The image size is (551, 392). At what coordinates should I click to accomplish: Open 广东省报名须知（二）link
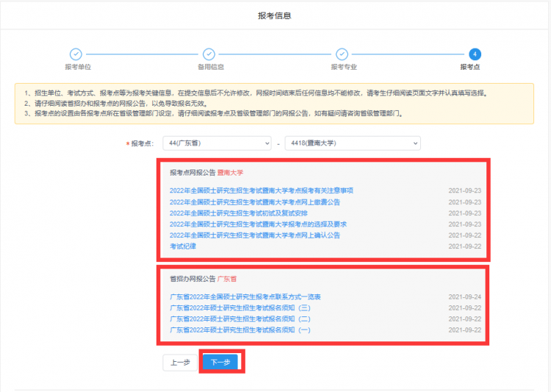click(x=240, y=319)
